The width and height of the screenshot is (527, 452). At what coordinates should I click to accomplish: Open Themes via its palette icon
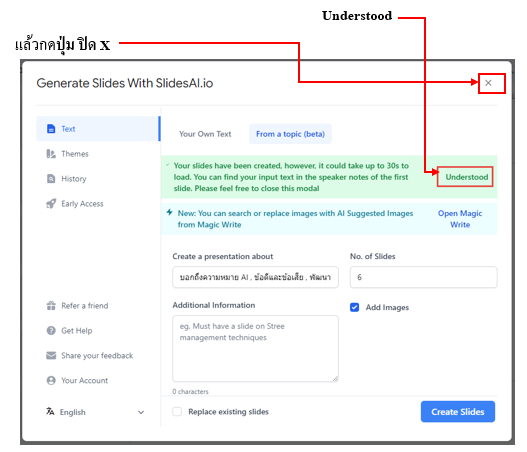tap(51, 154)
